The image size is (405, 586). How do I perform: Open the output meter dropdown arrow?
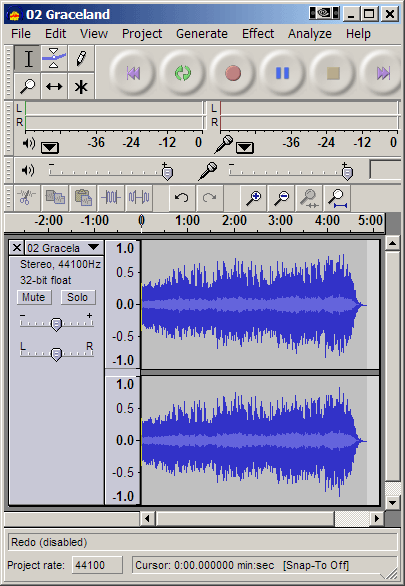(50, 148)
